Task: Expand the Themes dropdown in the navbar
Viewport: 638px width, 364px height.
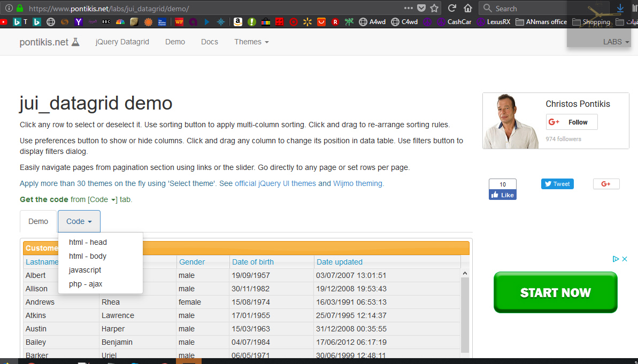Action: (251, 42)
